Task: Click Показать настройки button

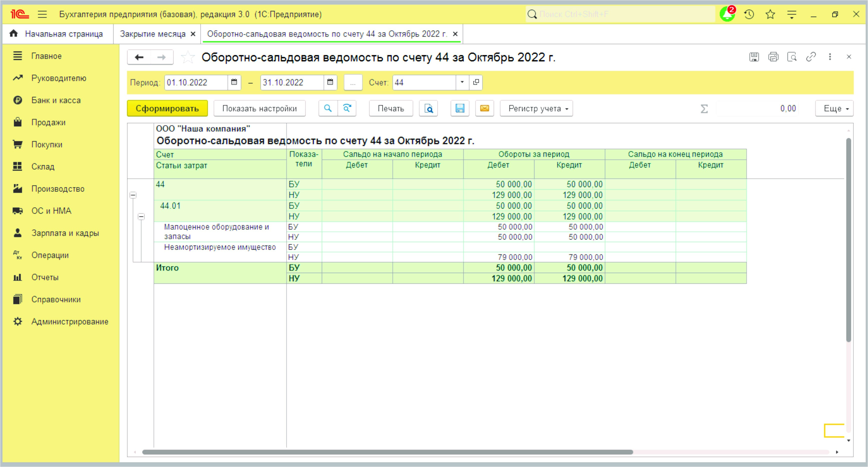Action: tap(259, 108)
